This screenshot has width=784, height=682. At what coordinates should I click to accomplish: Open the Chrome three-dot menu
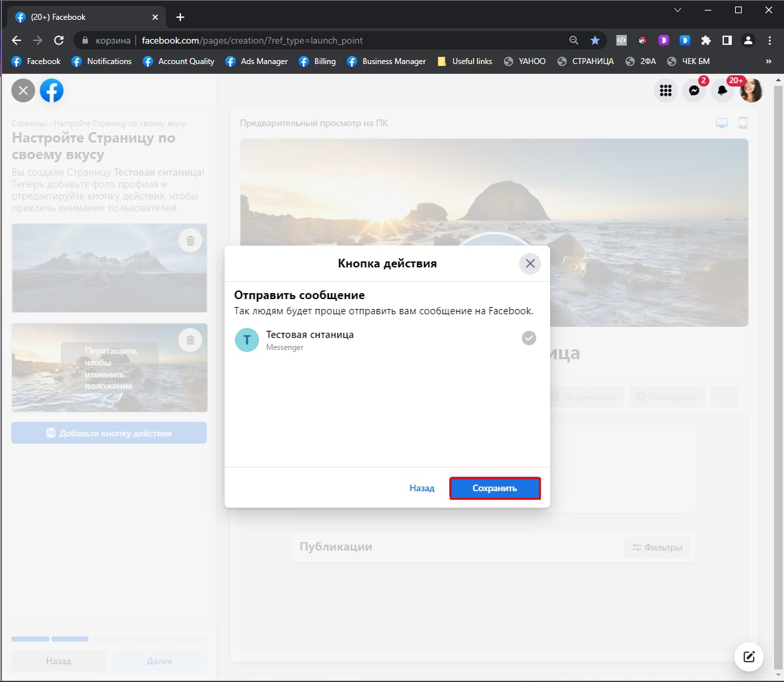click(x=769, y=40)
